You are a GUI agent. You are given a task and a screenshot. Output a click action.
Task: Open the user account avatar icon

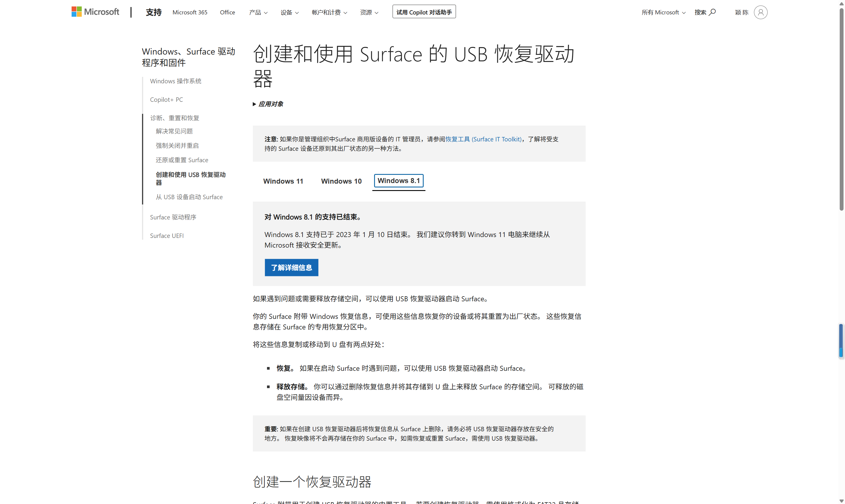(x=760, y=12)
